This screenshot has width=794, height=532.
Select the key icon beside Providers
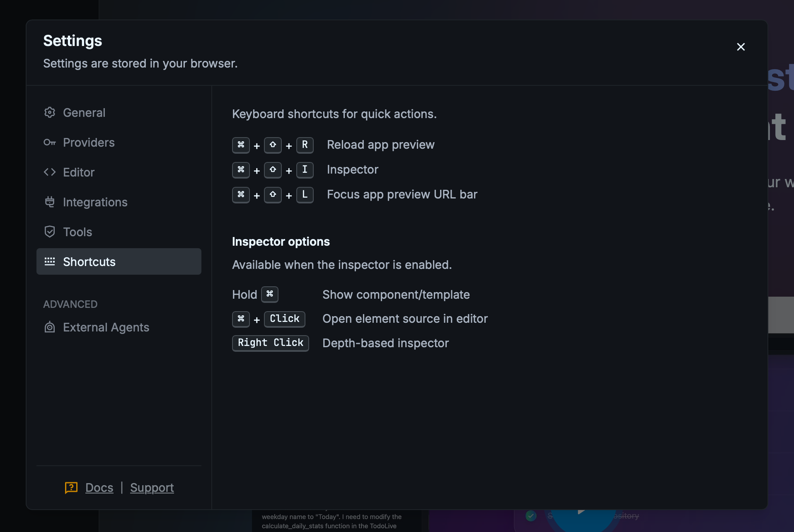click(x=49, y=142)
